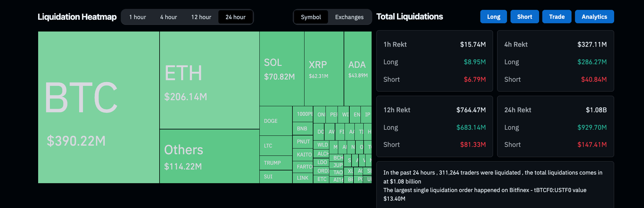Switch to the 12 hour timeframe
This screenshot has height=208, width=644.
click(x=201, y=17)
